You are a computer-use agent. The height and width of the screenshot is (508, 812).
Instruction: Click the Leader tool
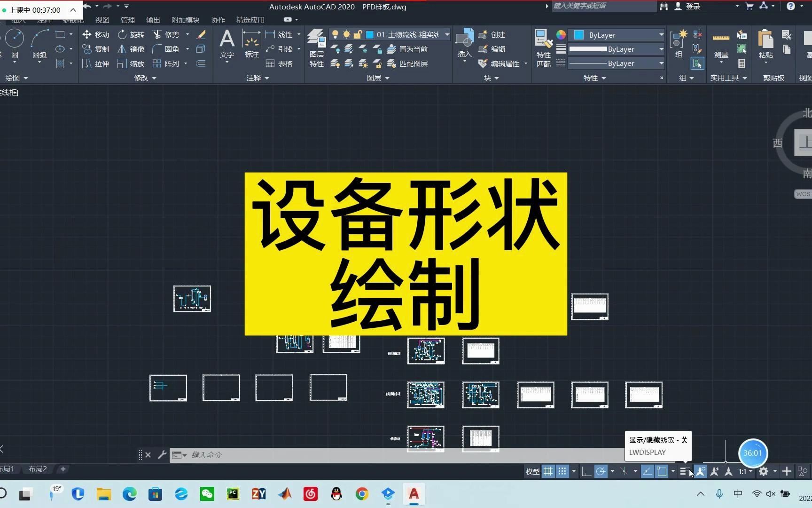tap(279, 49)
